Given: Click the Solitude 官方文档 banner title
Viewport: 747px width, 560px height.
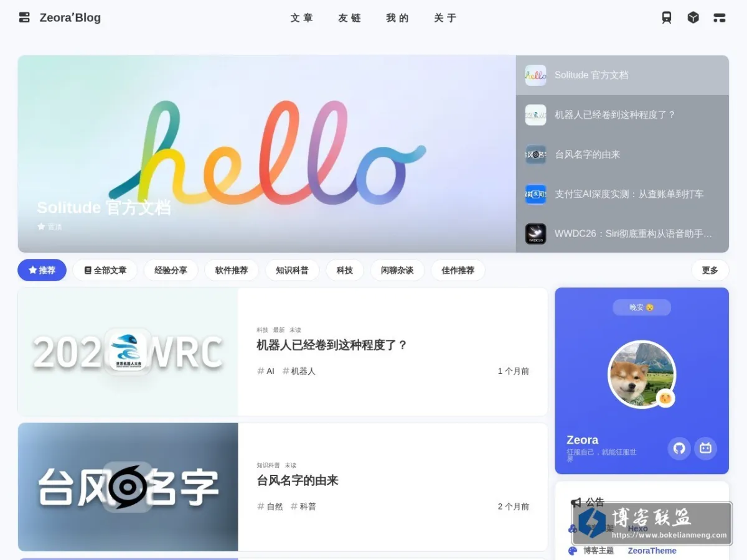Looking at the screenshot, I should [104, 208].
